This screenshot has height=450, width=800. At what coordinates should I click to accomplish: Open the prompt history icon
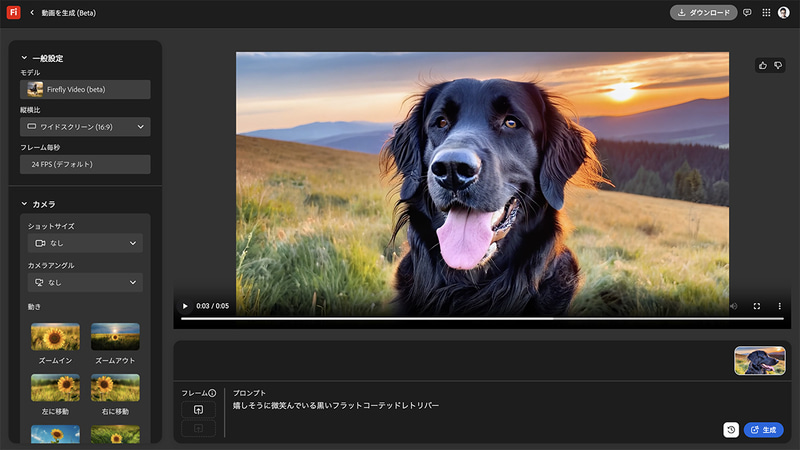point(731,430)
